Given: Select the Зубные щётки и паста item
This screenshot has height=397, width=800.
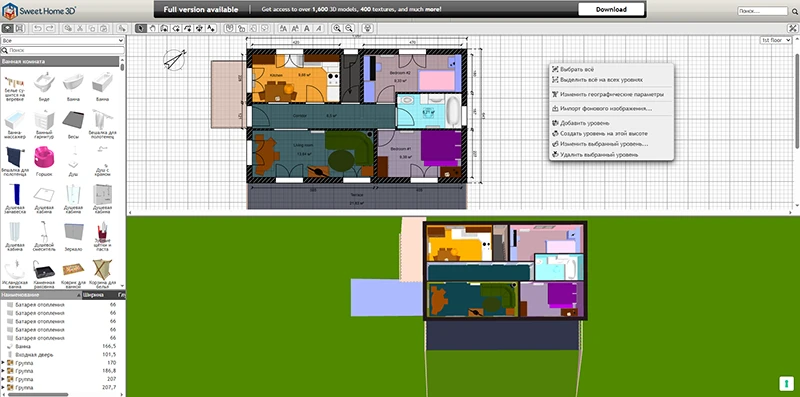Looking at the screenshot, I should 103,236.
